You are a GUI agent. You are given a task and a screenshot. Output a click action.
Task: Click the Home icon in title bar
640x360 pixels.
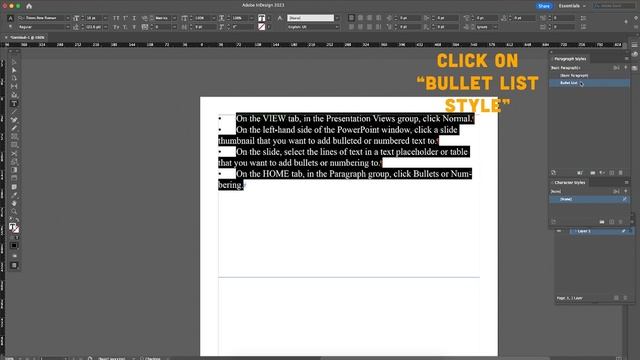coord(29,6)
